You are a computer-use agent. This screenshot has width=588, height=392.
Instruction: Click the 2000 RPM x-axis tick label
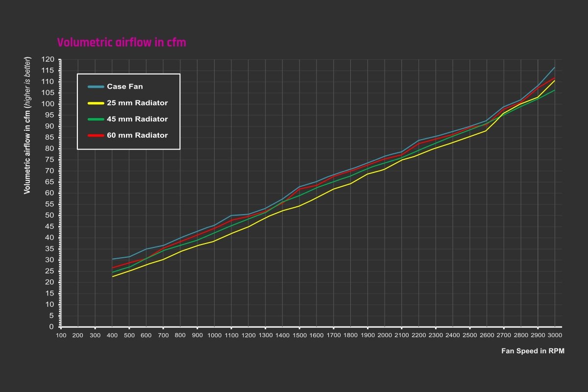coord(384,335)
